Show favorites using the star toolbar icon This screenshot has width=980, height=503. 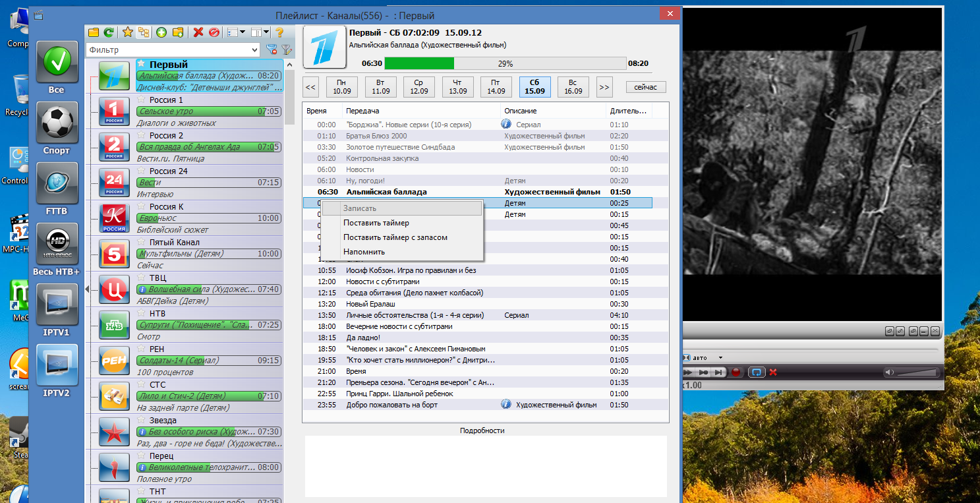128,32
